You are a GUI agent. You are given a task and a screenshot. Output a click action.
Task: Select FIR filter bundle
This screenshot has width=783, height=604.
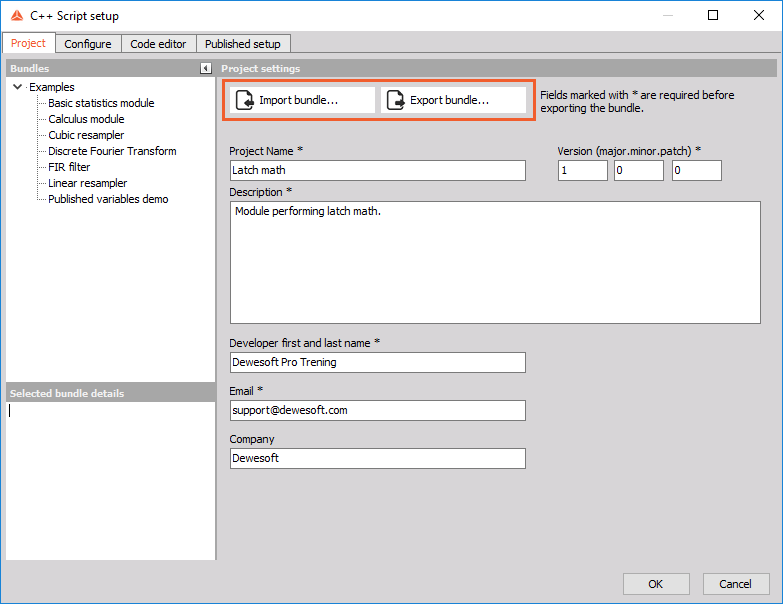click(x=69, y=167)
